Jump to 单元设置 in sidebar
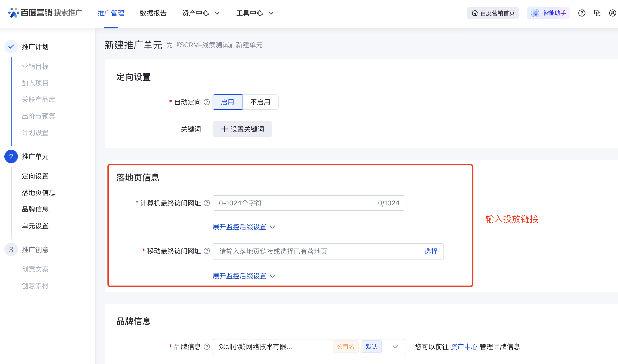The image size is (618, 364). coord(35,226)
